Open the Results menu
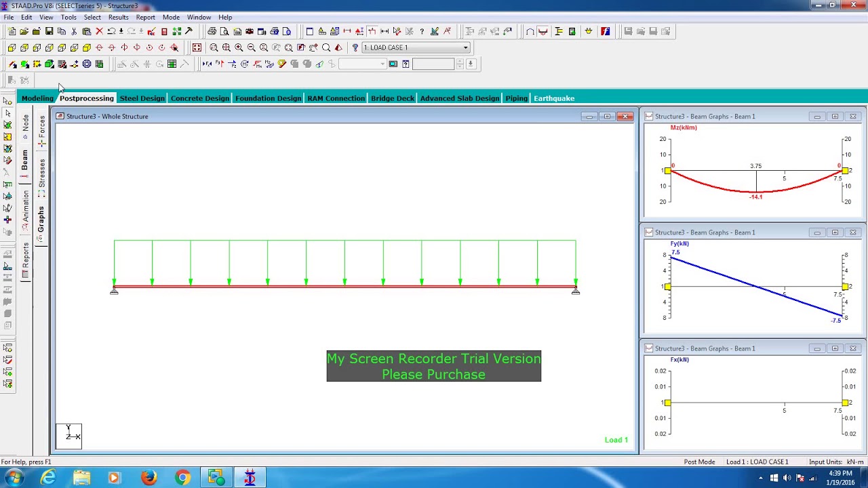Image resolution: width=868 pixels, height=488 pixels. [118, 17]
